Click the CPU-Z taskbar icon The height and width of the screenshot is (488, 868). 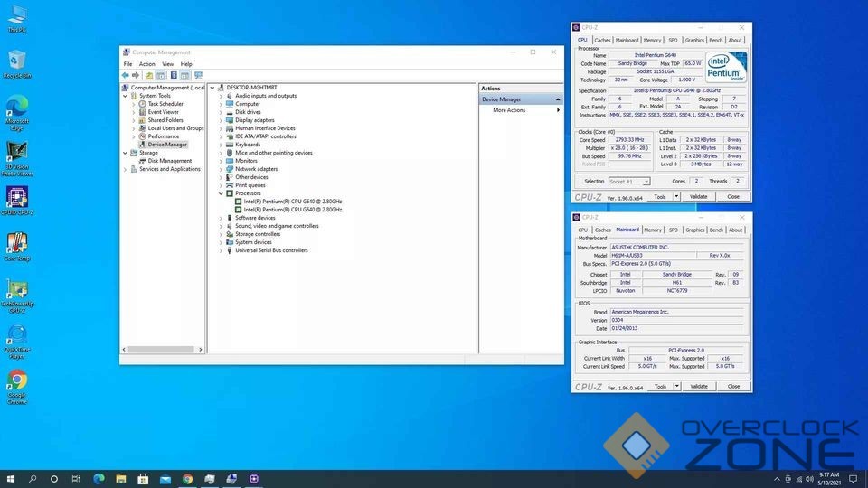click(x=253, y=479)
